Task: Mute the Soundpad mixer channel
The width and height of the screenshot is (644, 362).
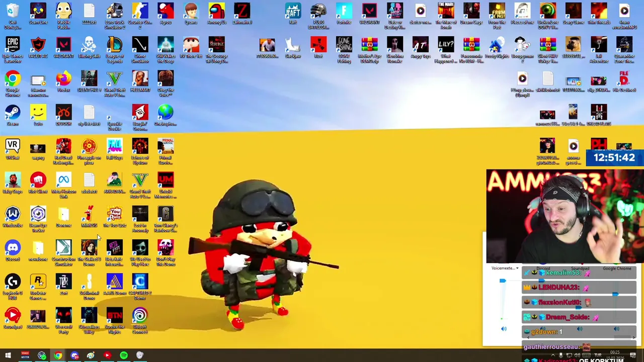Action: click(580, 329)
